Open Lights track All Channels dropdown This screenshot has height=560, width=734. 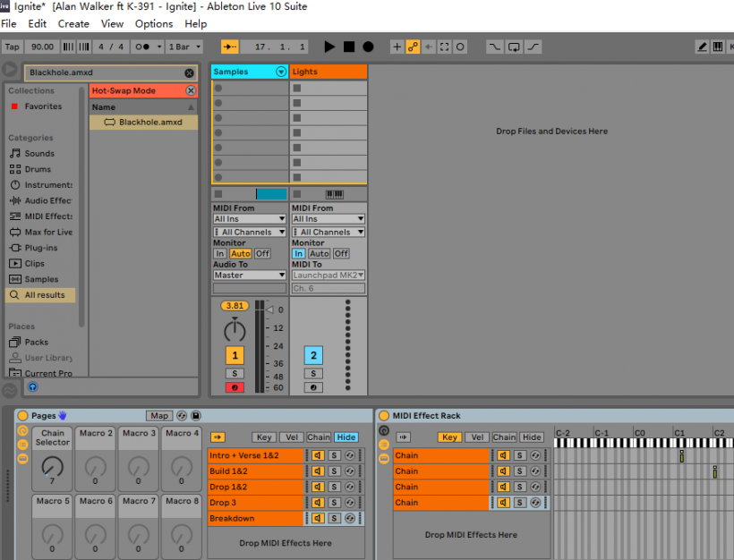pos(329,232)
